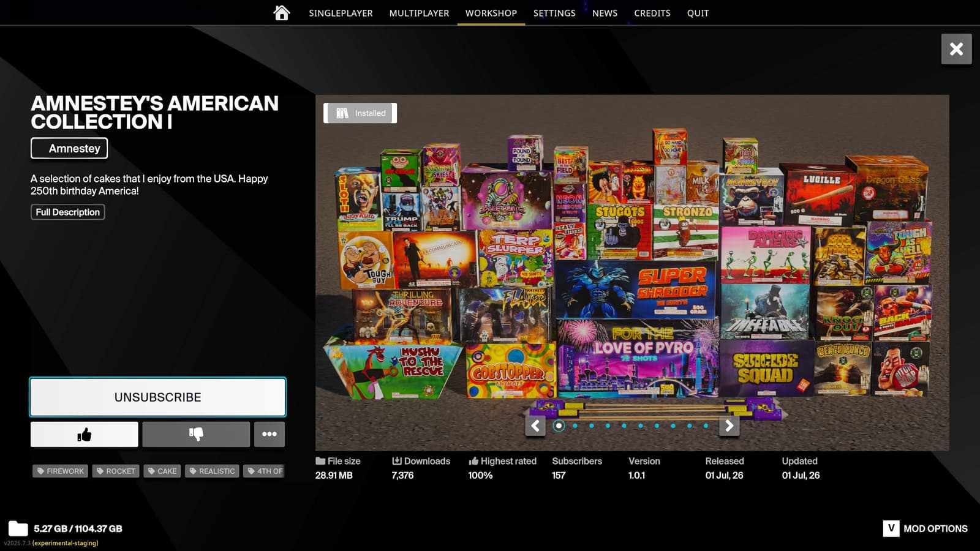Open the NEWS page
The image size is (980, 551).
click(x=605, y=13)
